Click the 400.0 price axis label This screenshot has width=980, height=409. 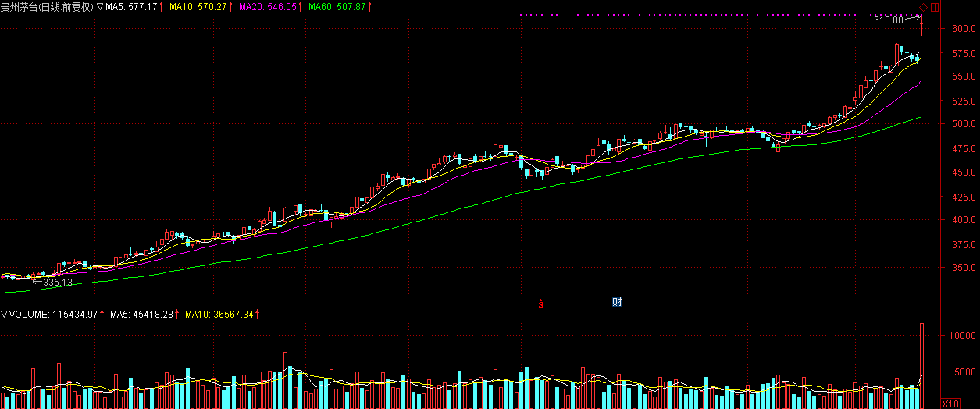[x=964, y=220]
